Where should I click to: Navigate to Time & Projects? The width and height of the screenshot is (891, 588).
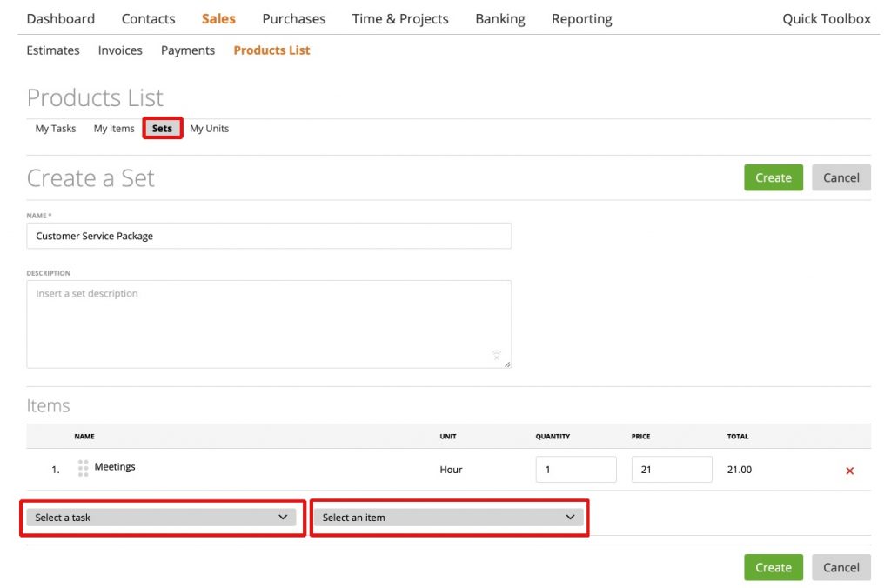pos(400,18)
